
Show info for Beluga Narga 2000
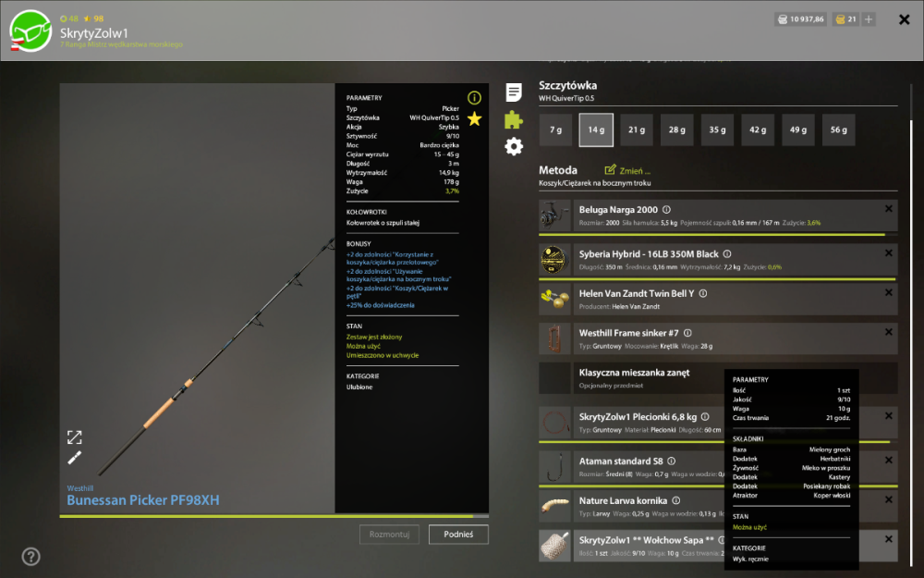click(x=666, y=209)
